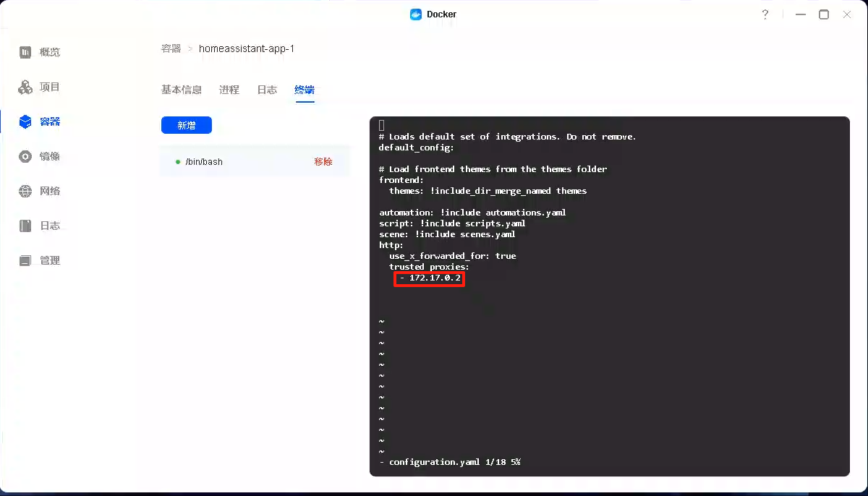Select the /bin/bash terminal session entry
This screenshot has width=868, height=496.
point(205,161)
